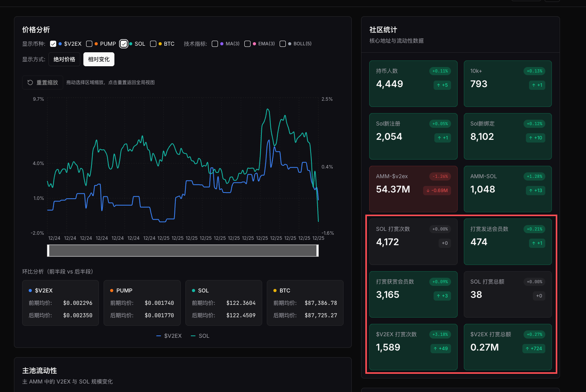This screenshot has height=392, width=586.
Task: Click the circular reset arrow icon in 重置缩放
Action: 30,82
